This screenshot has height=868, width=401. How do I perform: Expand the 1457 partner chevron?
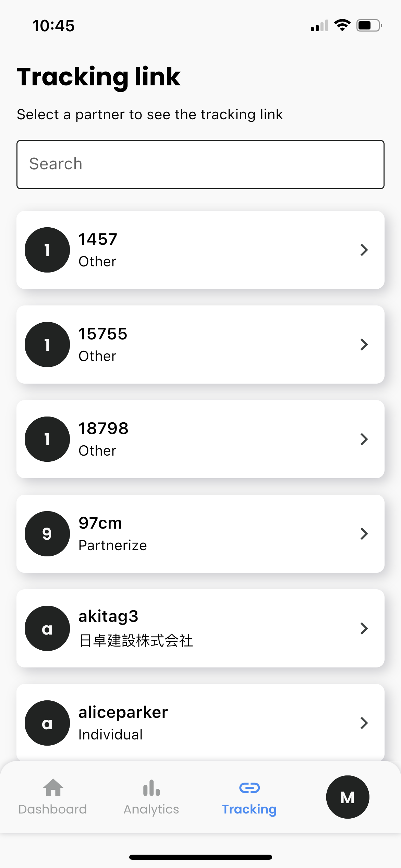pyautogui.click(x=364, y=250)
